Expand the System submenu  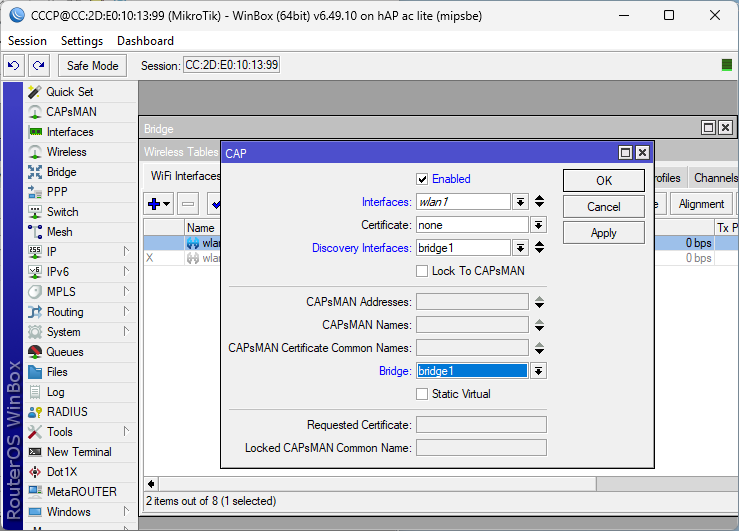(126, 331)
